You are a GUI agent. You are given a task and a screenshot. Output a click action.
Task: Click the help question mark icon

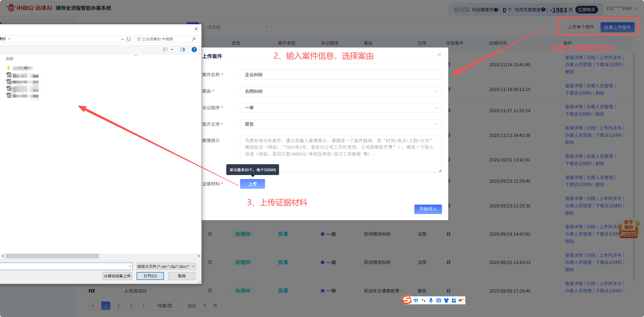(194, 50)
